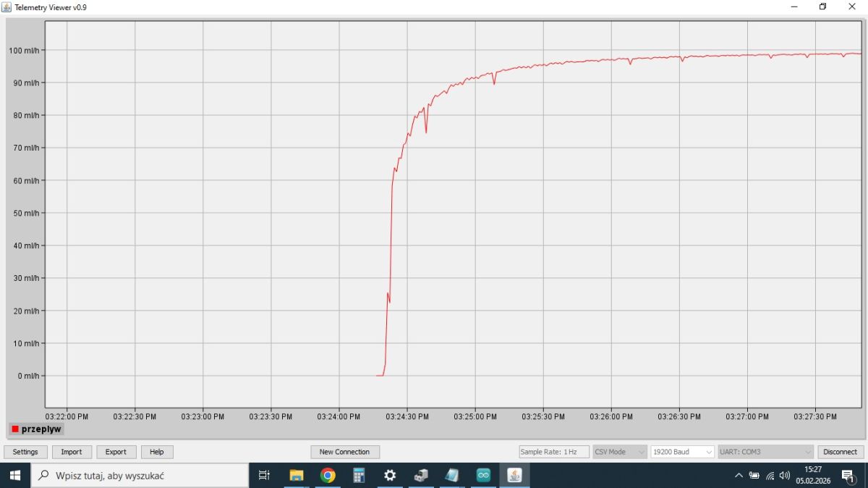Click the 03:22:00 PM time label
Screen dimensions: 868x488
pos(67,416)
